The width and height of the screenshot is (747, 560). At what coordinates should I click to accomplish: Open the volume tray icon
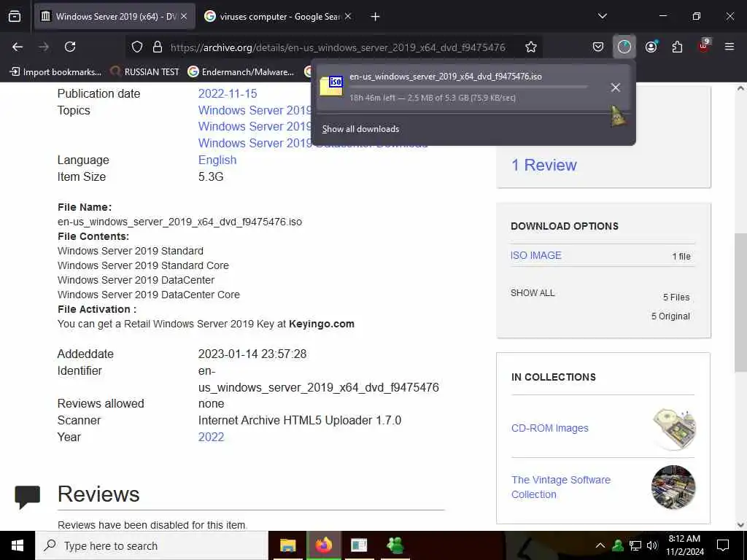click(x=652, y=545)
